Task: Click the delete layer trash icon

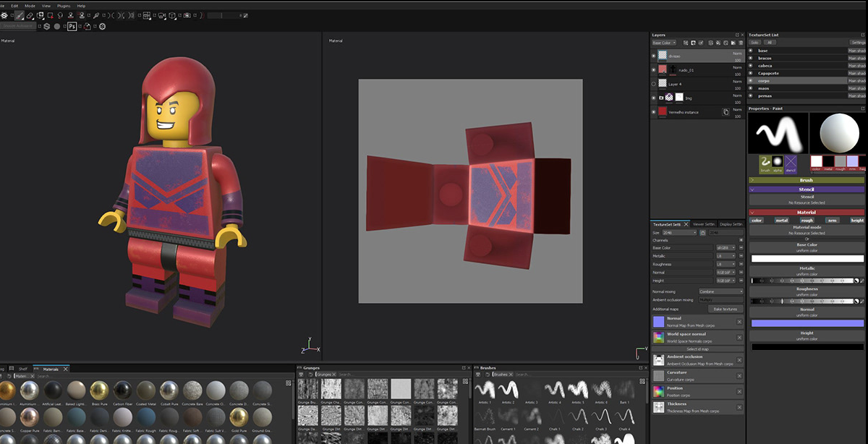Action: pos(741,43)
